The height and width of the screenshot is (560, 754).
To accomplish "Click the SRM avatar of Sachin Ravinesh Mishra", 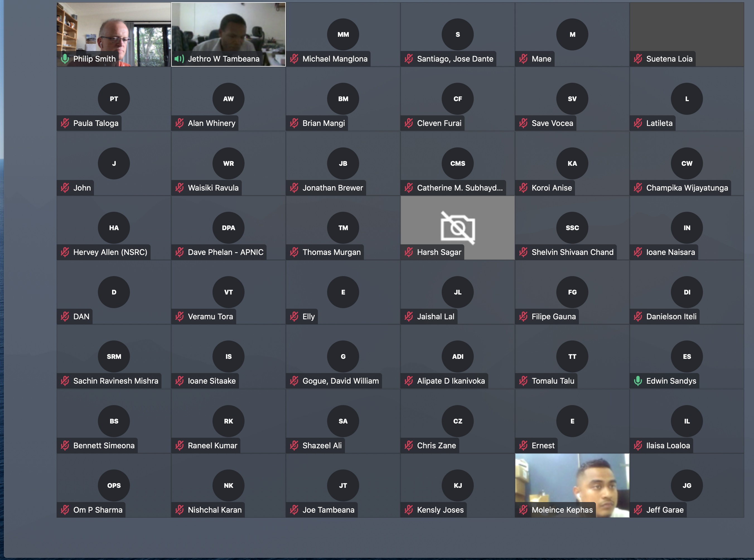I will pos(113,356).
